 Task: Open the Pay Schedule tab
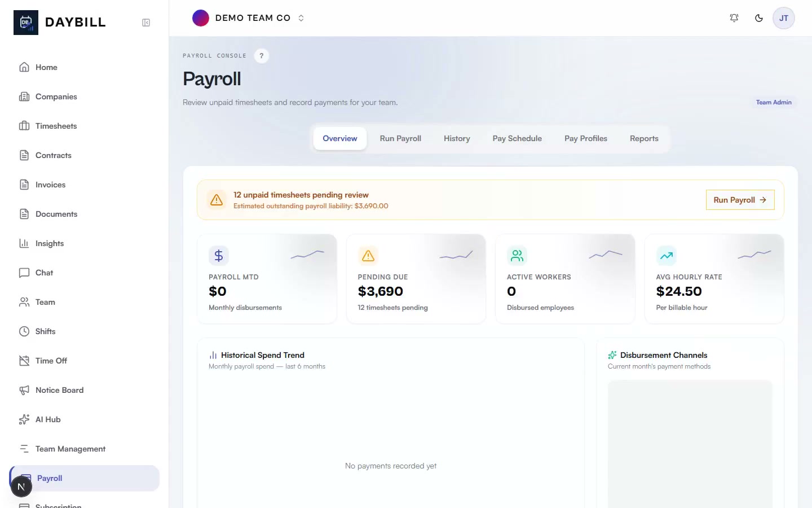(x=517, y=138)
